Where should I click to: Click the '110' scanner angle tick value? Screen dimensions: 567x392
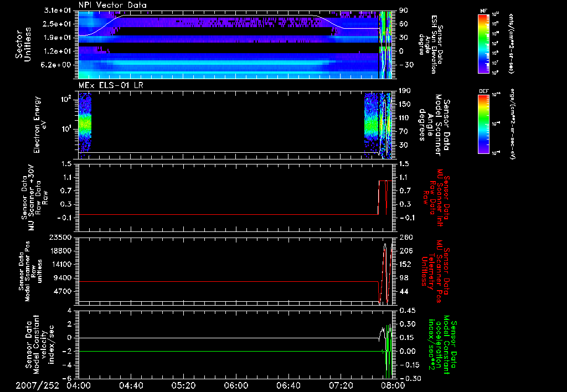[405, 118]
